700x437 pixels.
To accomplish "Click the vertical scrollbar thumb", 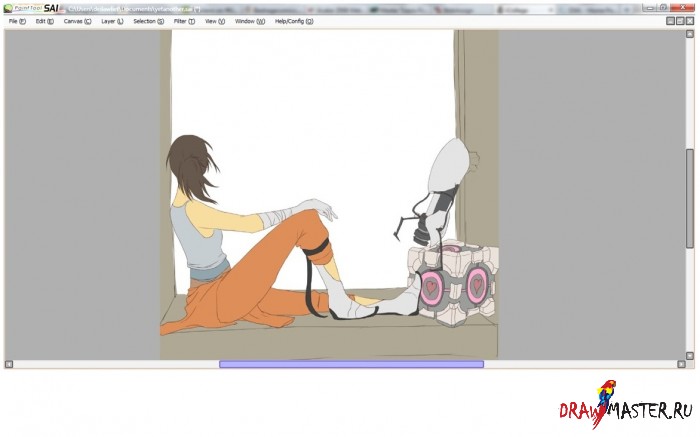I will [690, 198].
